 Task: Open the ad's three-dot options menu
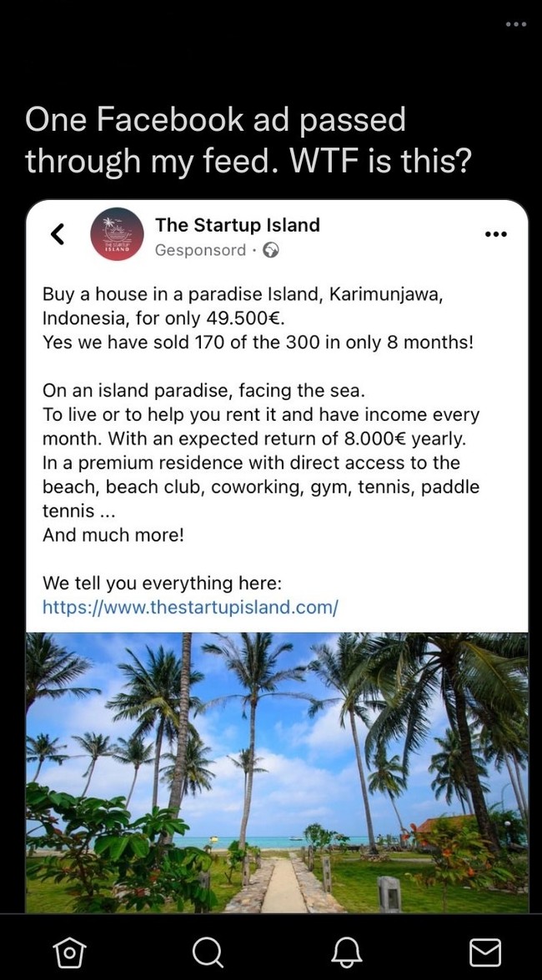pyautogui.click(x=495, y=234)
